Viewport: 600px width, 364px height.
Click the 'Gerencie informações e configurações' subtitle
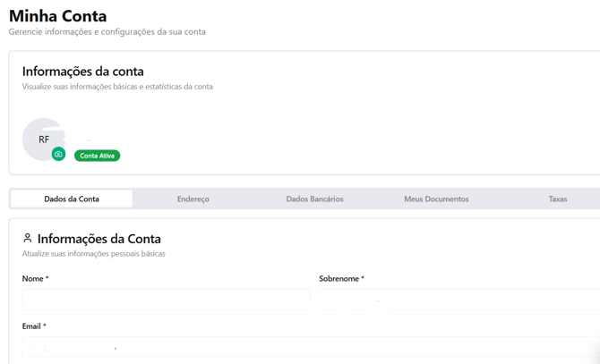point(107,31)
